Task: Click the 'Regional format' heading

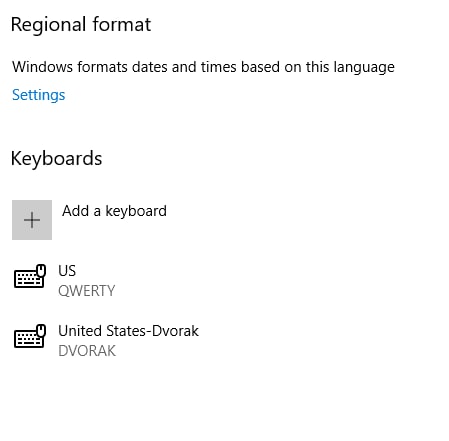Action: [x=81, y=25]
